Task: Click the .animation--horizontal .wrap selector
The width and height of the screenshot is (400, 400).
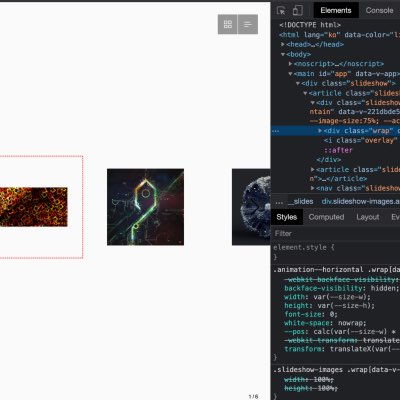Action: click(x=336, y=269)
